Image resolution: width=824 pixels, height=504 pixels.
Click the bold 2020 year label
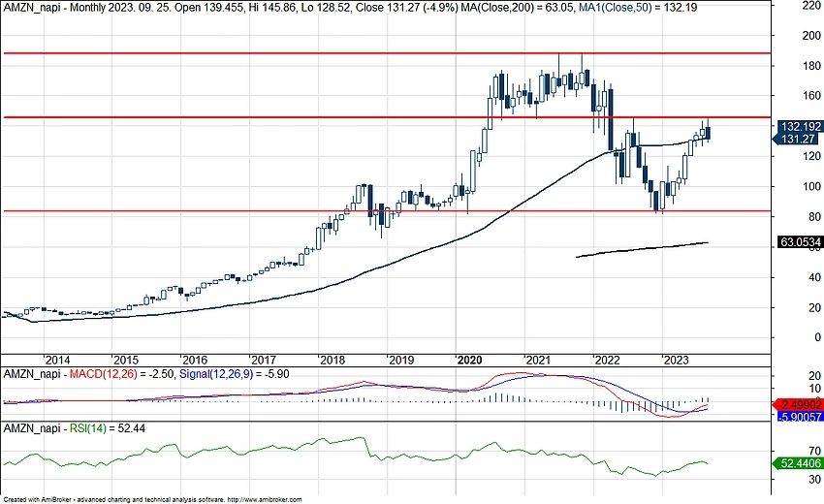click(x=469, y=360)
